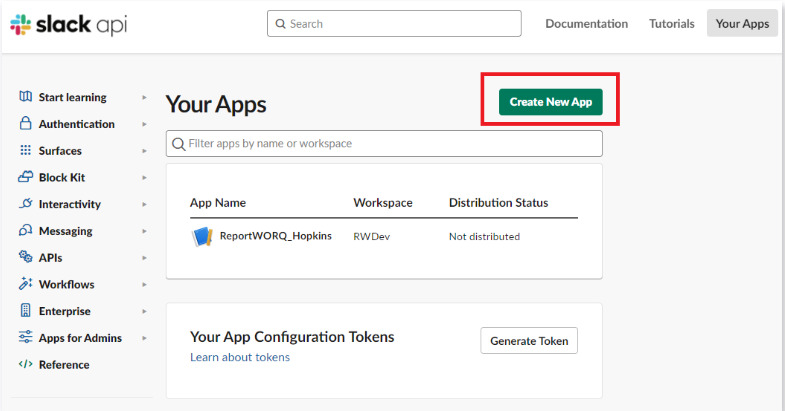Select the Your Apps tab
785x411 pixels.
[x=742, y=24]
